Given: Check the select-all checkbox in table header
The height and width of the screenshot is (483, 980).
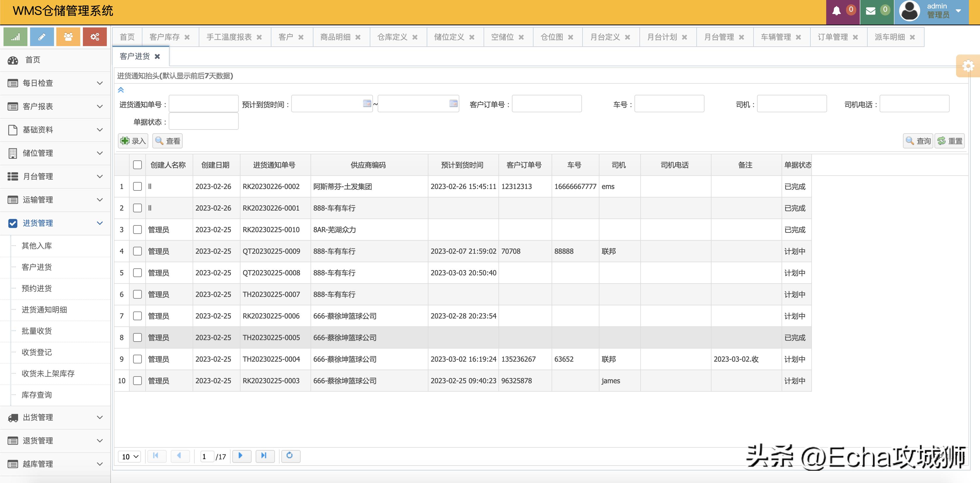Looking at the screenshot, I should pos(137,164).
